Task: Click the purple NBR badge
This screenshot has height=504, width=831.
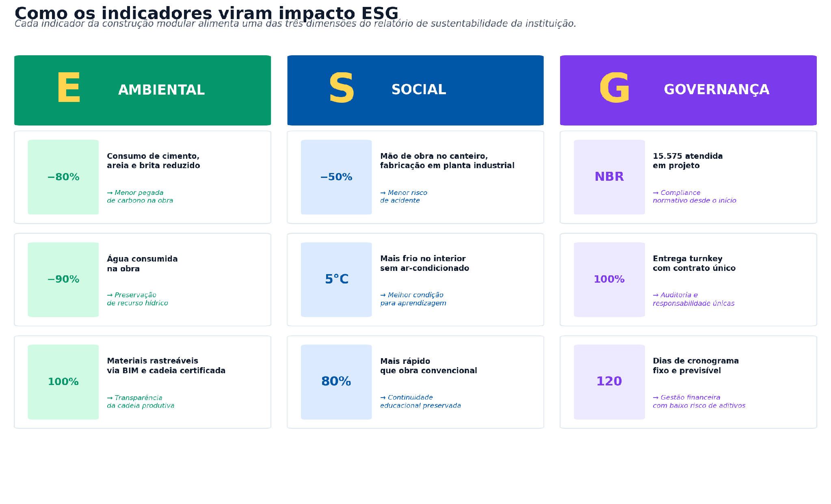Action: (x=609, y=177)
